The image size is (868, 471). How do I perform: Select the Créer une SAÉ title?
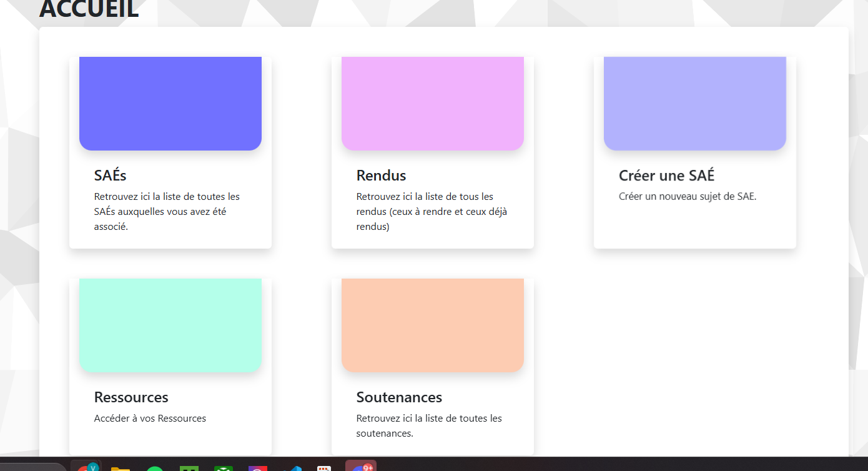coord(666,176)
